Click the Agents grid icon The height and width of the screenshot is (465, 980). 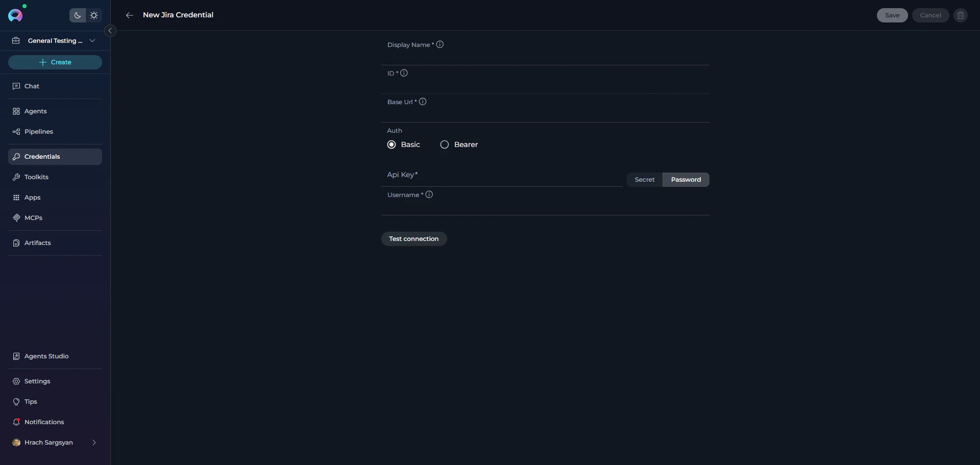click(x=16, y=111)
